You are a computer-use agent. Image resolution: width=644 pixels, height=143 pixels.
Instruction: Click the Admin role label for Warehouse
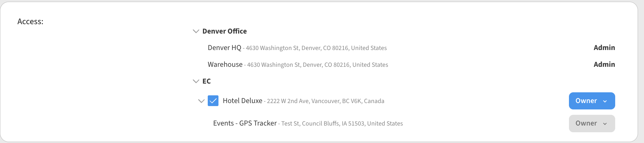[604, 64]
